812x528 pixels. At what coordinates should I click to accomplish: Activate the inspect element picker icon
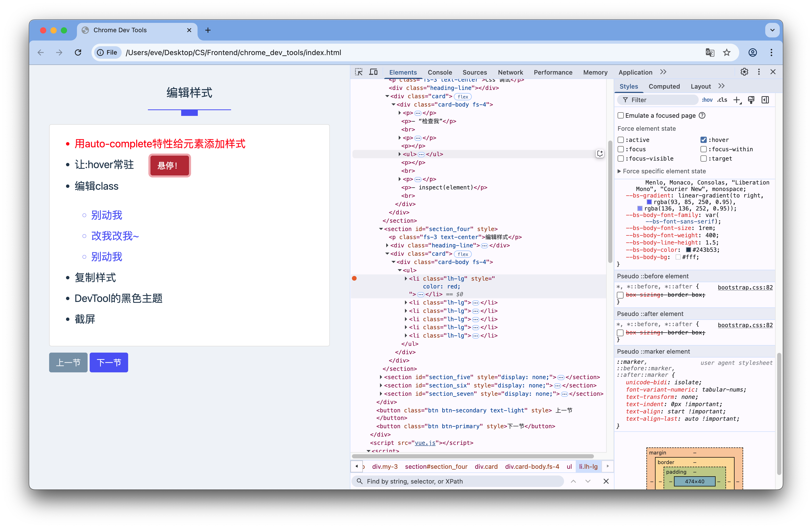click(359, 72)
